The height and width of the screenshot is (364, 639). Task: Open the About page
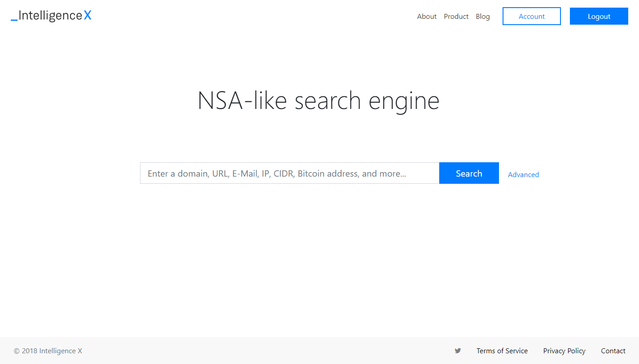[x=427, y=17]
